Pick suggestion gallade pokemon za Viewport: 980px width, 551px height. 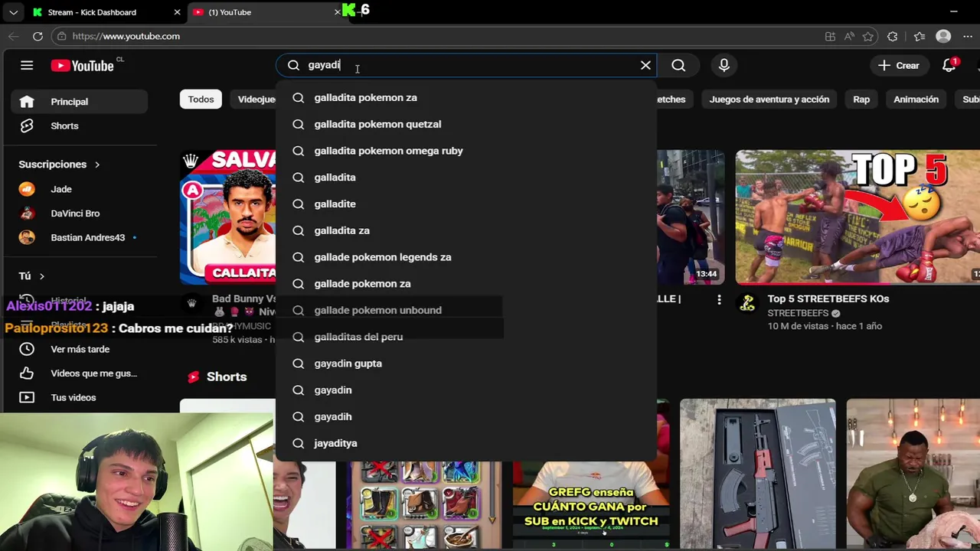coord(465,283)
